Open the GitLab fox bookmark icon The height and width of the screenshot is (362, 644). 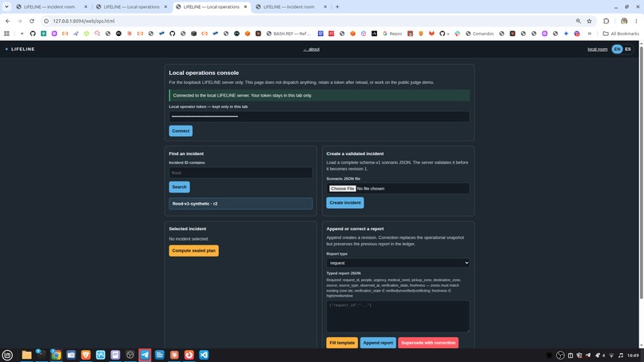pyautogui.click(x=431, y=34)
